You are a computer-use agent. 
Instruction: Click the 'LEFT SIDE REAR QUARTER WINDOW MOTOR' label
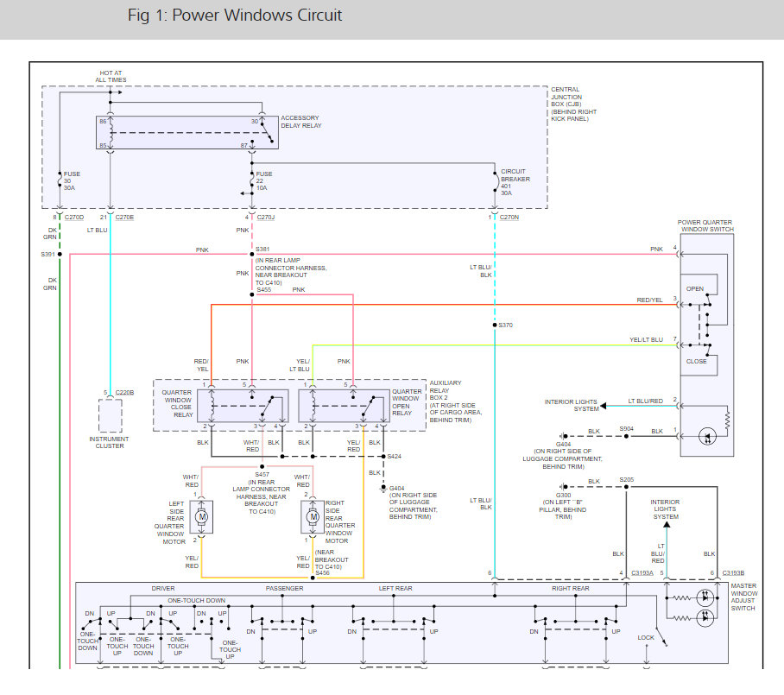click(x=170, y=522)
